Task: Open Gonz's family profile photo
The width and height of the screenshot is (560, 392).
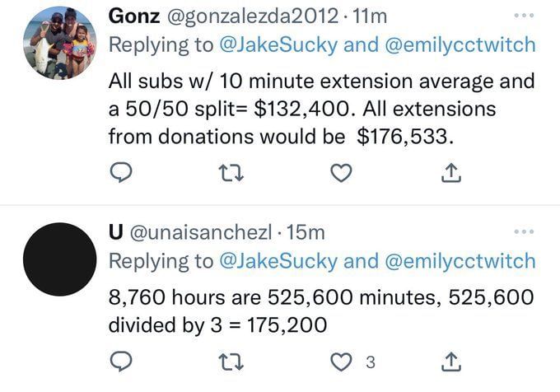Action: pos(58,43)
